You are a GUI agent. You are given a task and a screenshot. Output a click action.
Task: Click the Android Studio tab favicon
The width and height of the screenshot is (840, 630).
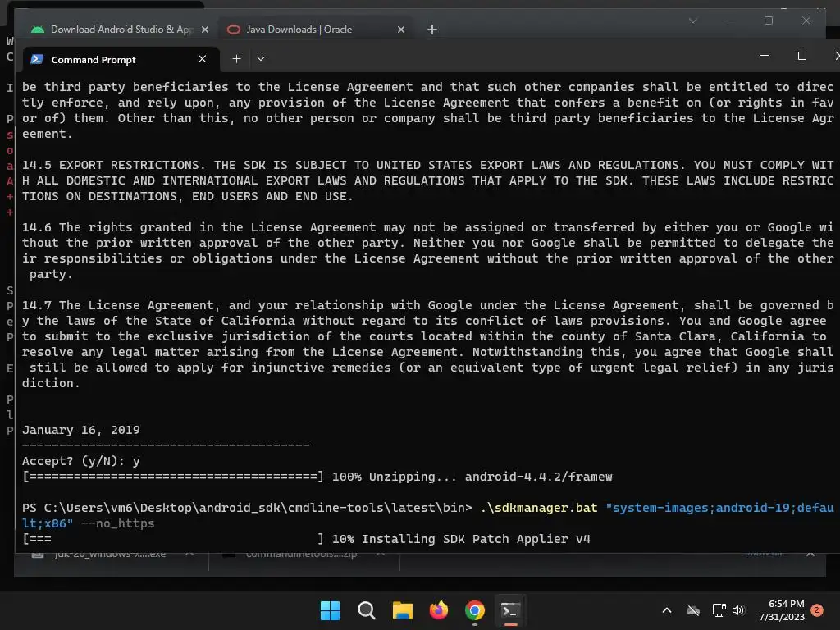click(x=38, y=30)
